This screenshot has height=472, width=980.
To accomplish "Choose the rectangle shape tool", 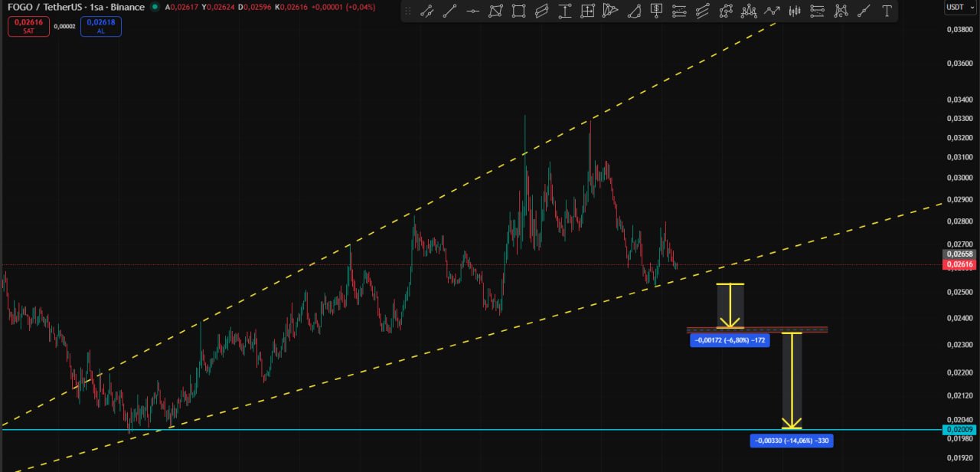I will click(519, 11).
